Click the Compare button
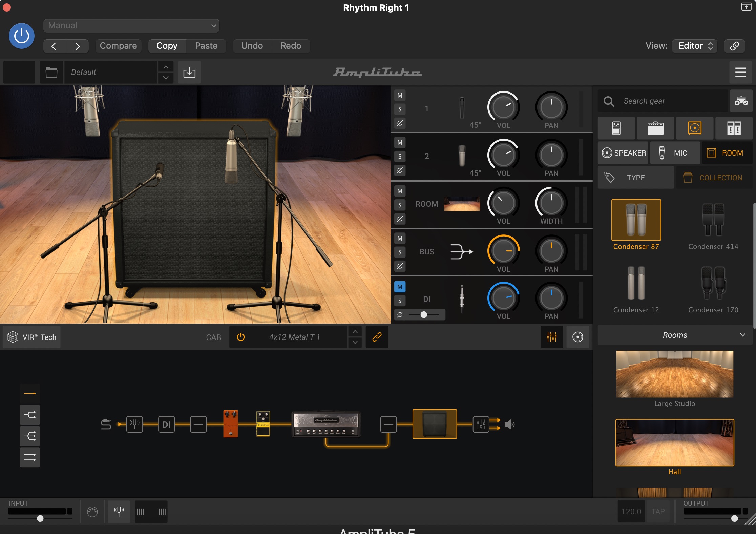The width and height of the screenshot is (756, 534). [x=118, y=46]
